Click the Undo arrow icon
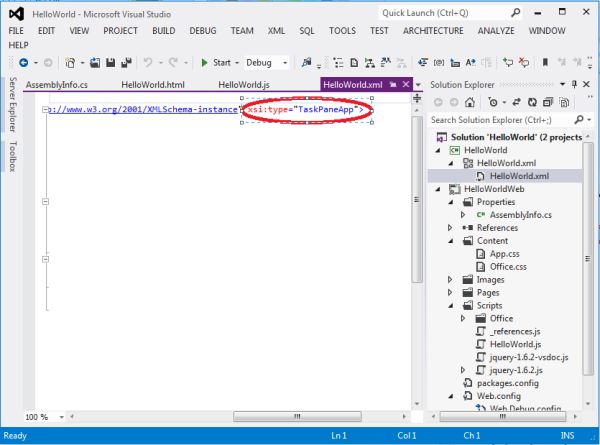Viewport: 600px width, 445px height. pos(147,62)
